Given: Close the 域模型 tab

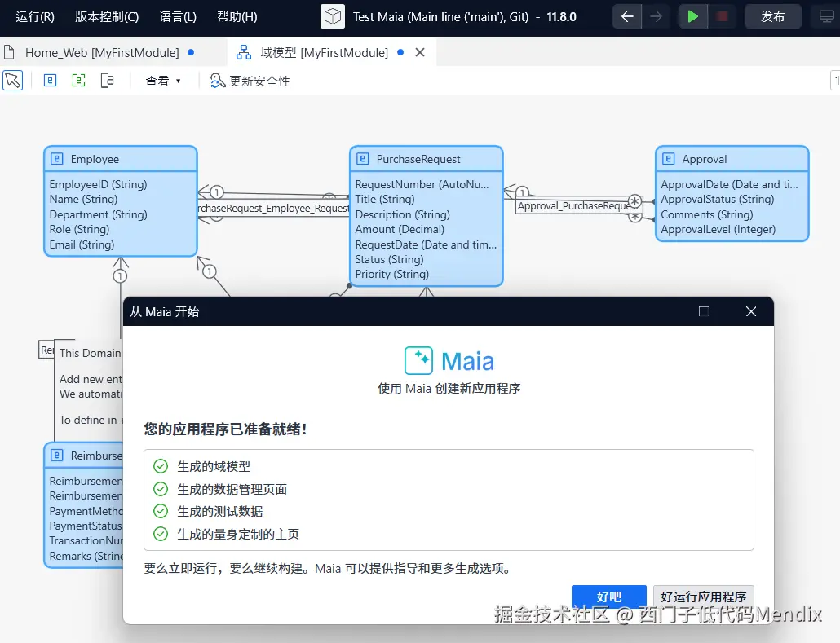Looking at the screenshot, I should coord(420,52).
